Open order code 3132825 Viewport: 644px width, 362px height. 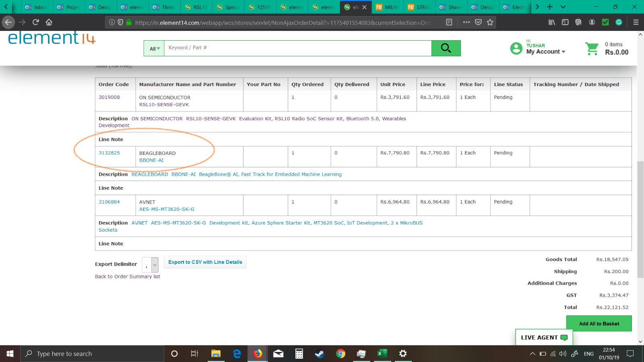tap(109, 153)
